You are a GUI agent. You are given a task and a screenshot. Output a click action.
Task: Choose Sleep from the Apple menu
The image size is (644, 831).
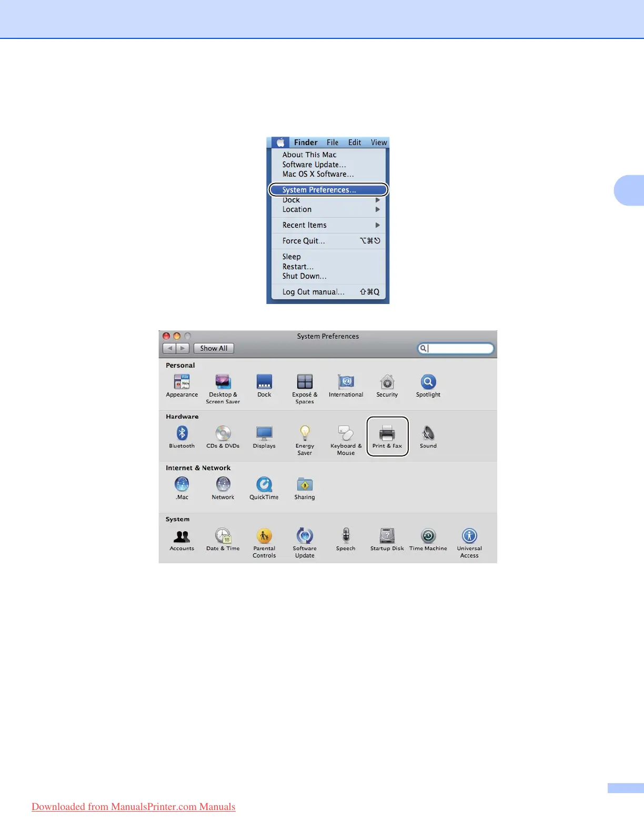click(x=329, y=257)
